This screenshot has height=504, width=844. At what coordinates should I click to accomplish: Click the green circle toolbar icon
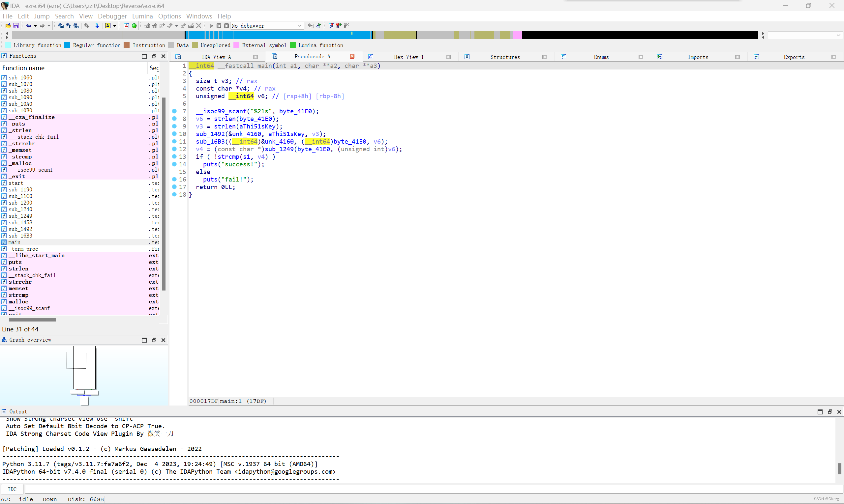click(x=134, y=26)
